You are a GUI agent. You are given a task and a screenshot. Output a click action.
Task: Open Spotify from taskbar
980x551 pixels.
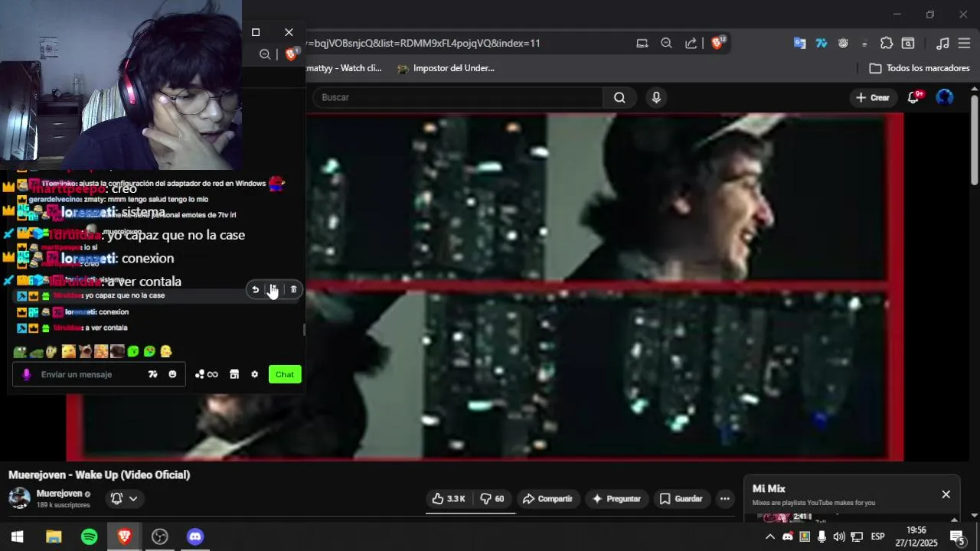pos(90,536)
